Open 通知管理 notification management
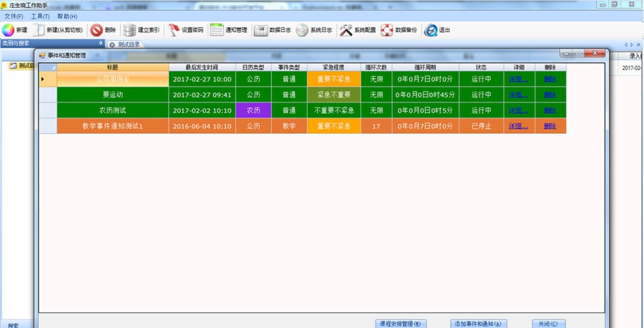Image resolution: width=644 pixels, height=328 pixels. [217, 30]
